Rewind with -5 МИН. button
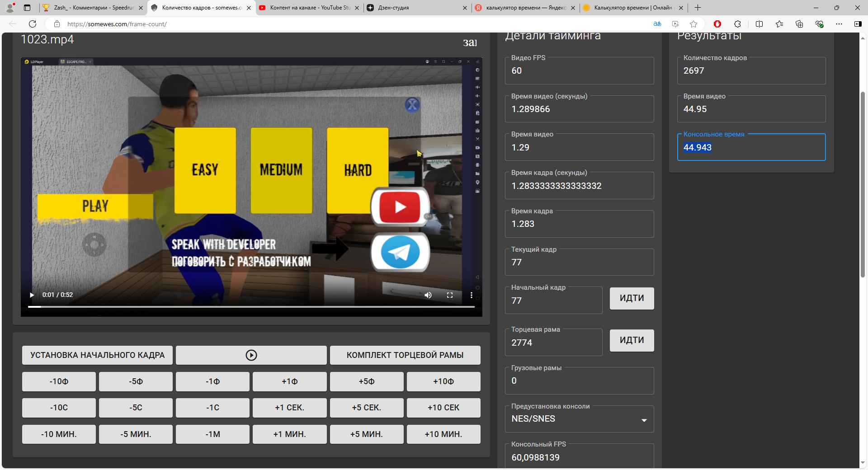This screenshot has width=868, height=470. tap(136, 434)
